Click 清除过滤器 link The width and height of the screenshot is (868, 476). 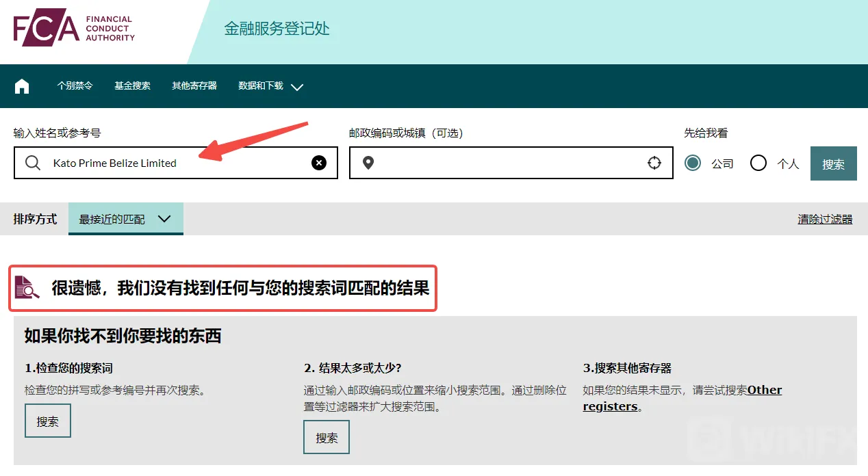tap(825, 220)
